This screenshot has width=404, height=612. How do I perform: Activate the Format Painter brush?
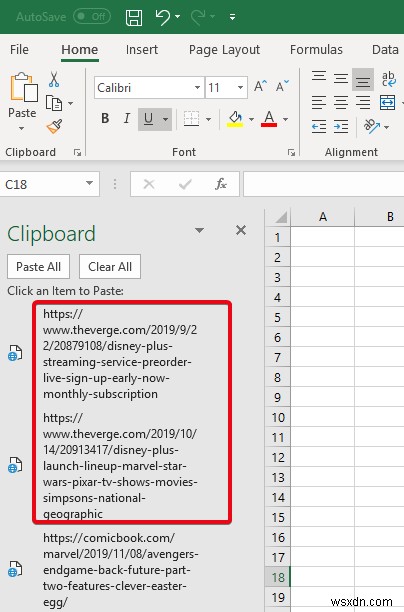[54, 126]
